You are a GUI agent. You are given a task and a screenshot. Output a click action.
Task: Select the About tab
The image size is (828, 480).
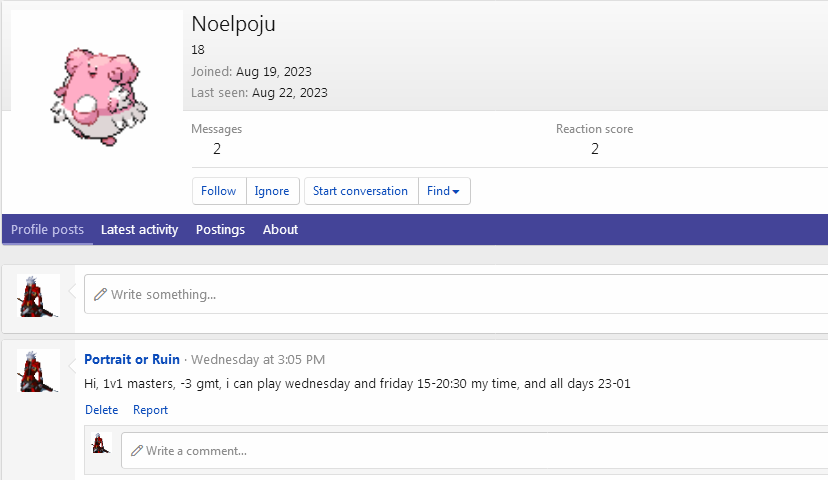(280, 230)
